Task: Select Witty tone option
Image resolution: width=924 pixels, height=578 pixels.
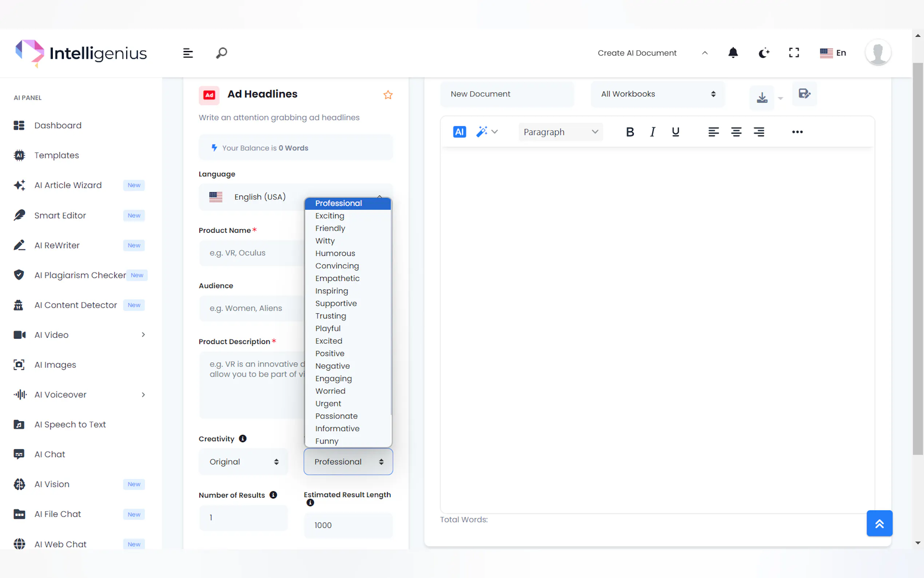Action: coord(325,241)
